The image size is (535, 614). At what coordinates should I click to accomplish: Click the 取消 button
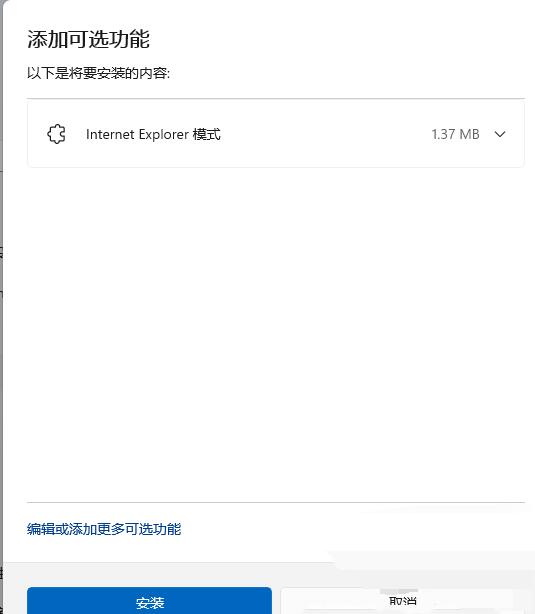(403, 601)
